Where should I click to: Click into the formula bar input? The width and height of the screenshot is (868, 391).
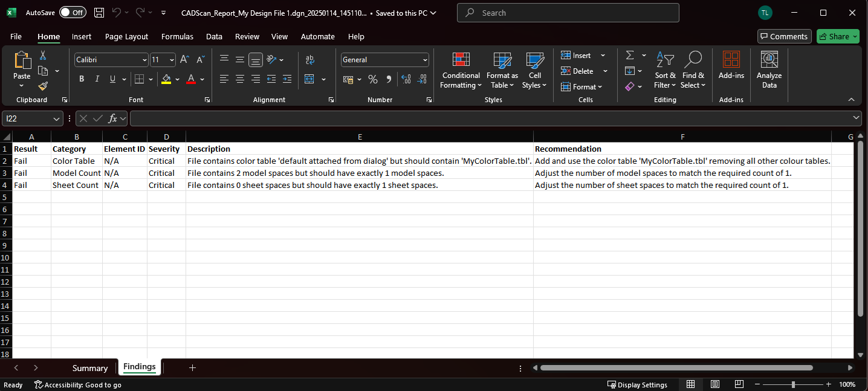point(490,119)
